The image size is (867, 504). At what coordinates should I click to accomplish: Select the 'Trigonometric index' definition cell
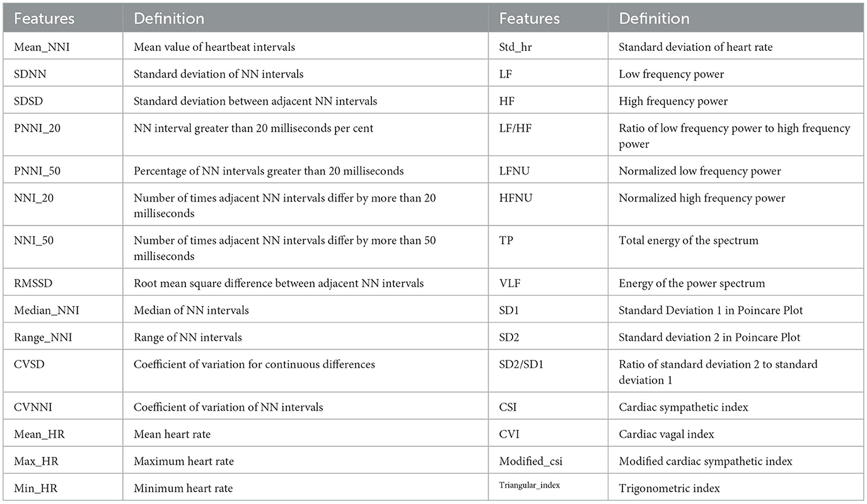(x=669, y=489)
